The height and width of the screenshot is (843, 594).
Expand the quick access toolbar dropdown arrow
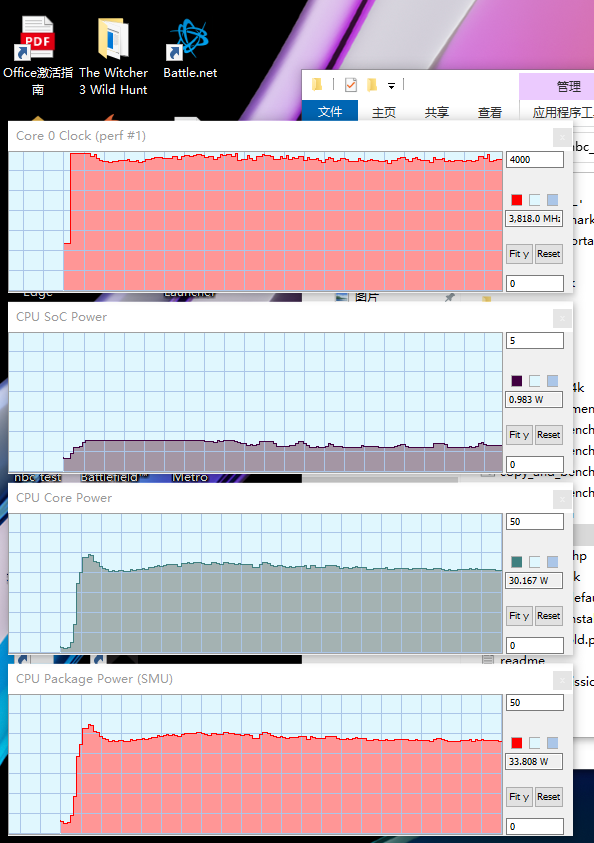click(391, 85)
